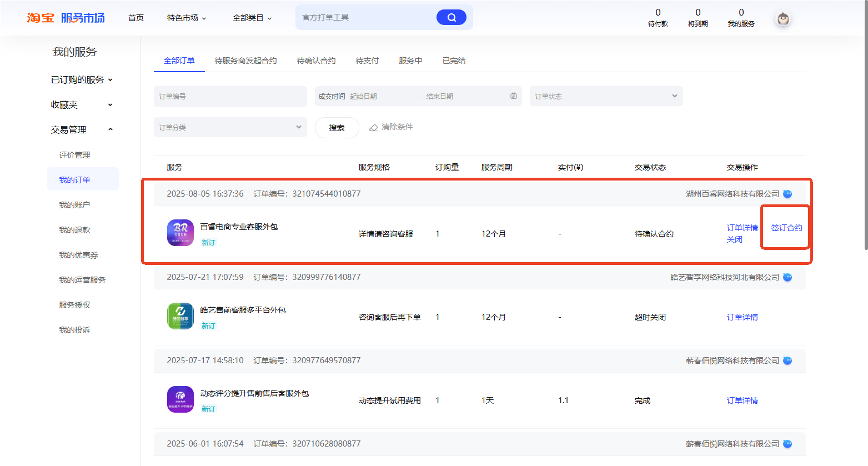
Task: Click the user avatar in the top right
Action: tap(782, 18)
